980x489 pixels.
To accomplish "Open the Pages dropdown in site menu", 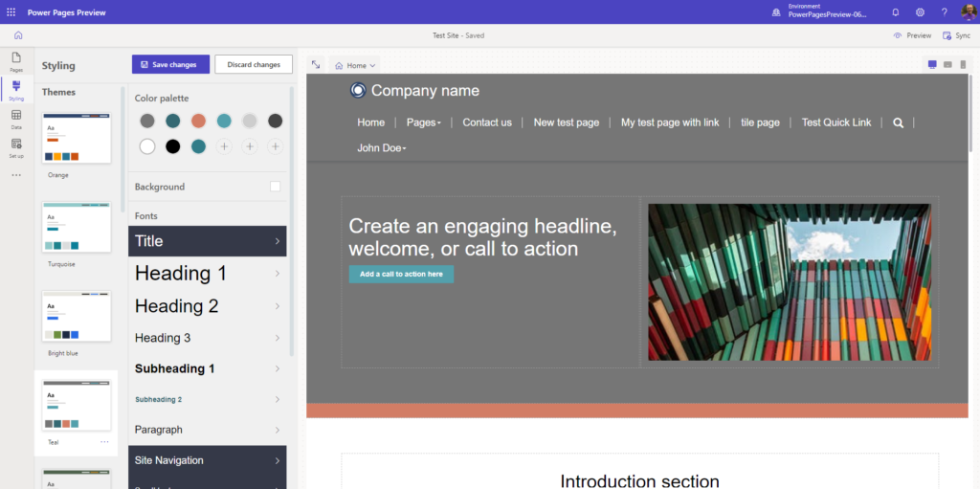I will click(x=424, y=122).
